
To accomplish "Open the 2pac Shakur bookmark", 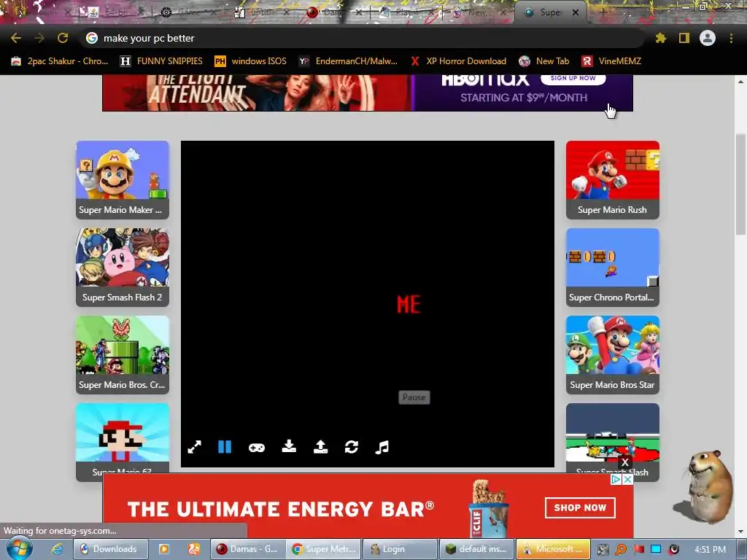I will [60, 61].
